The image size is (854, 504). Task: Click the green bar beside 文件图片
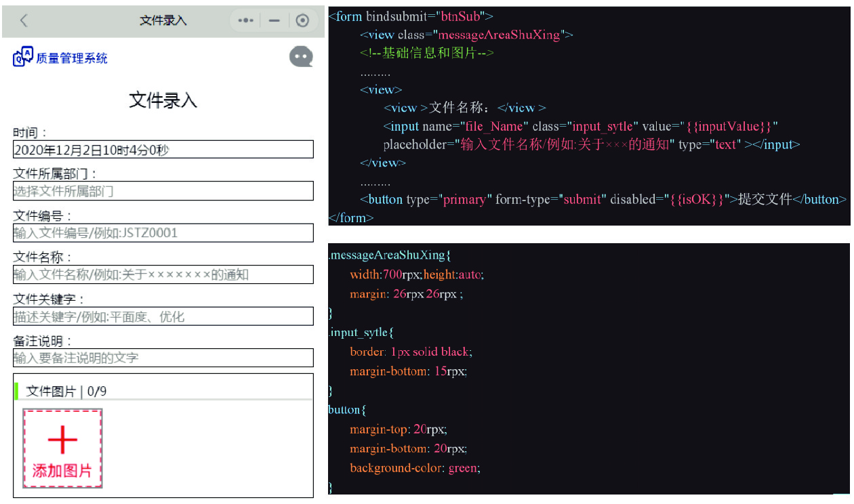coord(16,391)
